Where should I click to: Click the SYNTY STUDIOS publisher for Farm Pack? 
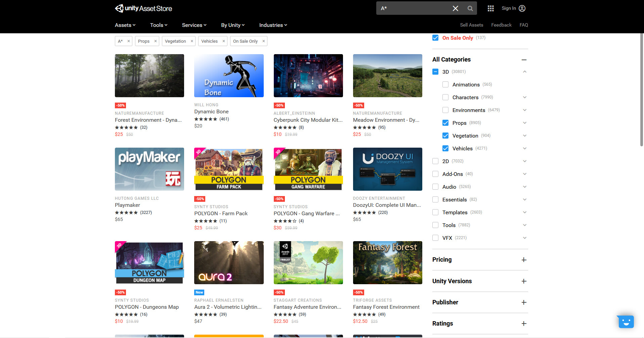click(x=211, y=207)
